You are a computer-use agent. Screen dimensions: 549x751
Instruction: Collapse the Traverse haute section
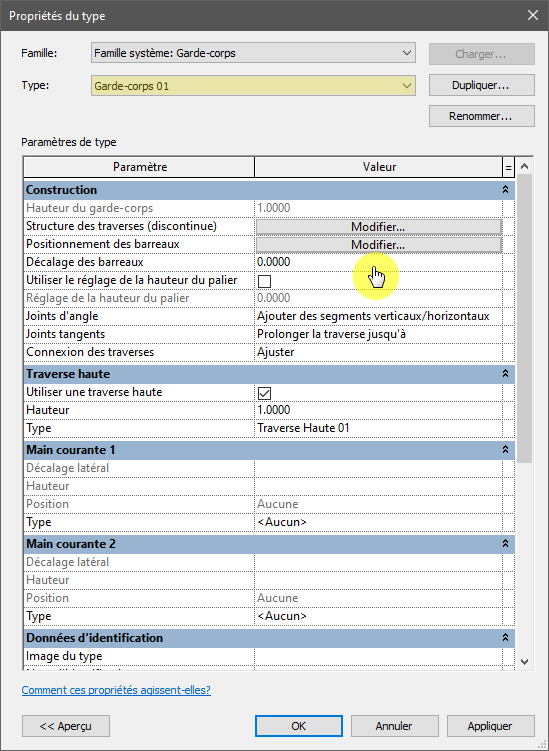(505, 374)
